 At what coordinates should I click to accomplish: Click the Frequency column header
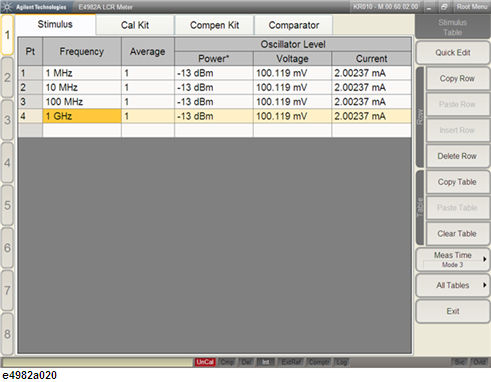coord(82,52)
